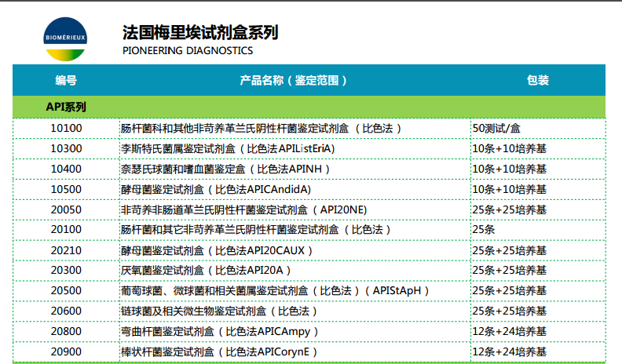The height and width of the screenshot is (364, 622).
Task: Click product number 20300
Action: tap(66, 270)
